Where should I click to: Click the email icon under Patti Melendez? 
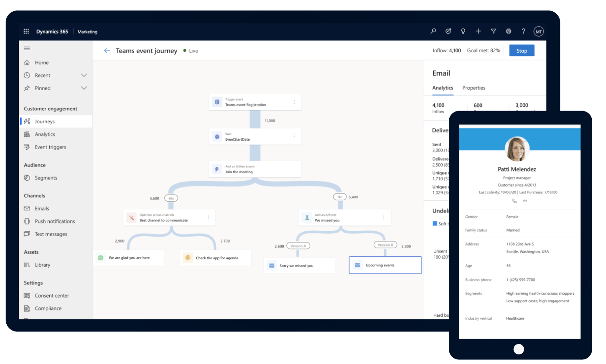pyautogui.click(x=525, y=201)
